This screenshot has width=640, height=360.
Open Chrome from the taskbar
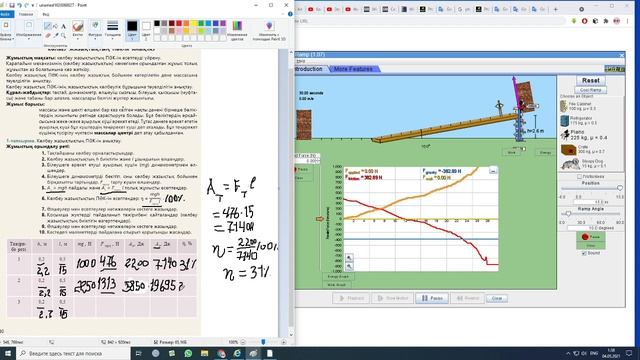[x=221, y=353]
